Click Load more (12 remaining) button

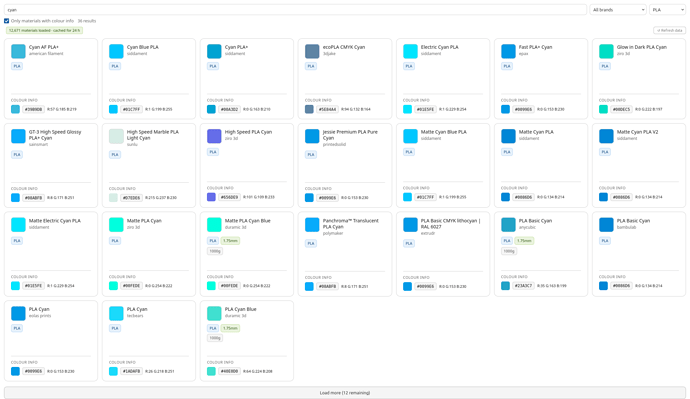[x=345, y=392]
